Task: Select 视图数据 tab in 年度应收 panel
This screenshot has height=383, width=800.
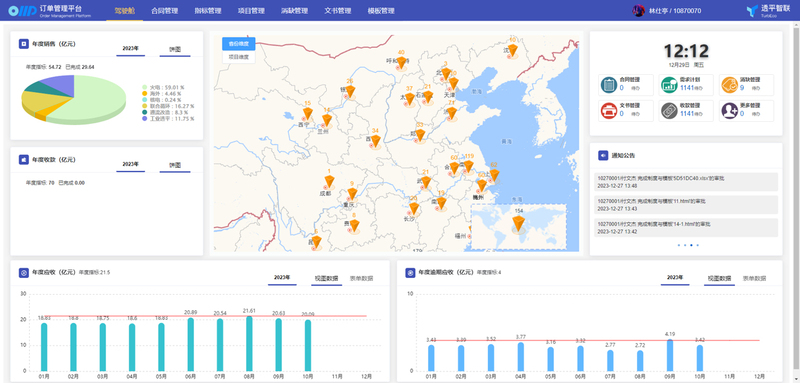Action: [326, 278]
